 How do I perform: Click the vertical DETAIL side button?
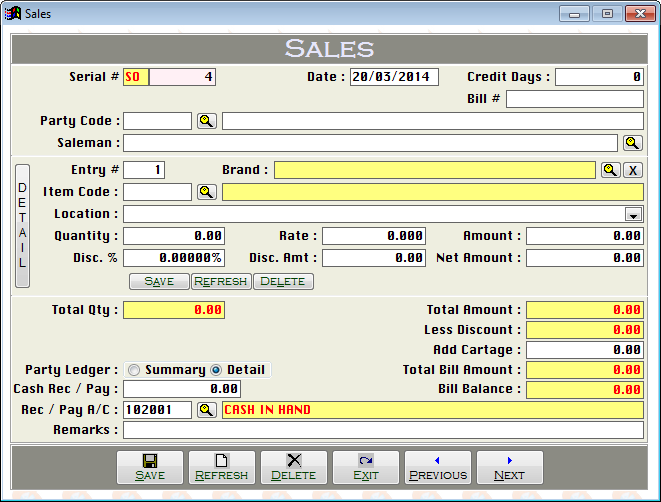coord(22,226)
